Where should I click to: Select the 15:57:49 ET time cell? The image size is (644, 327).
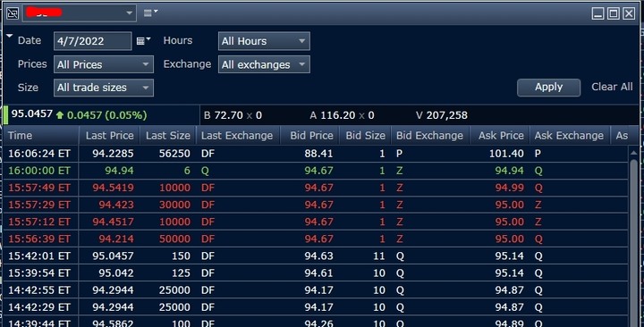click(41, 188)
